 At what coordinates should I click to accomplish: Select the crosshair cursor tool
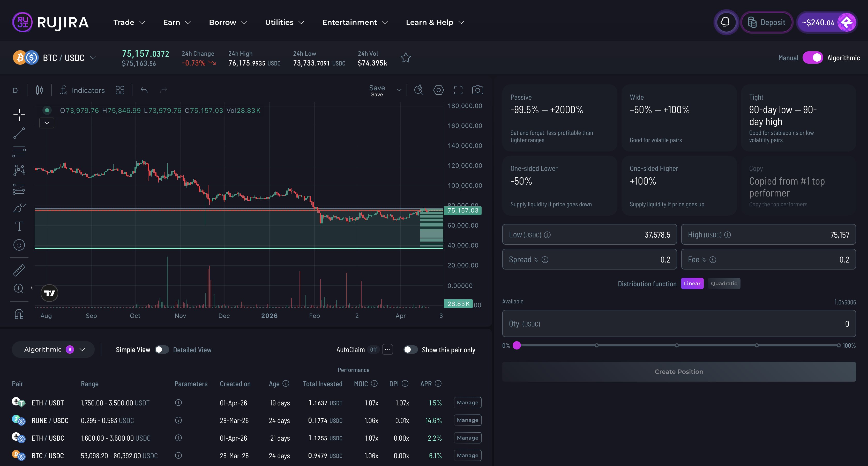19,115
